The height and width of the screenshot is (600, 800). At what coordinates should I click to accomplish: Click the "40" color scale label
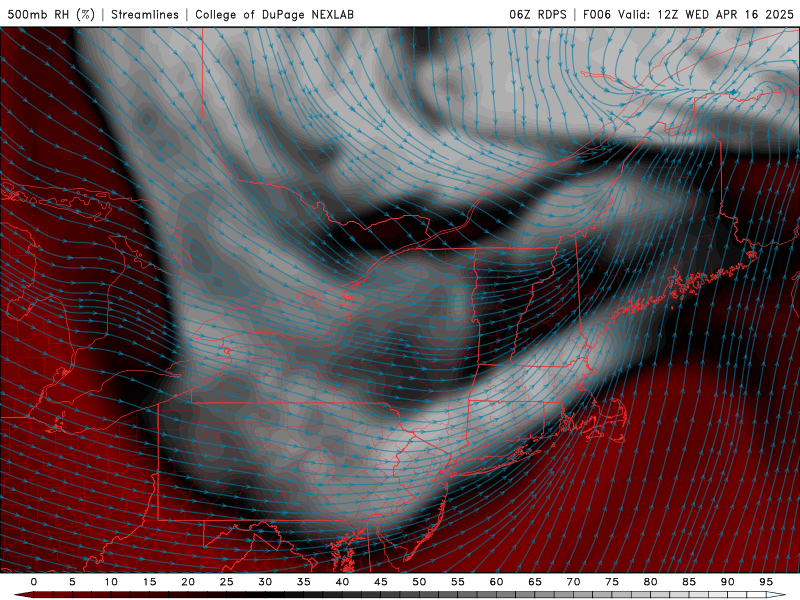click(342, 582)
